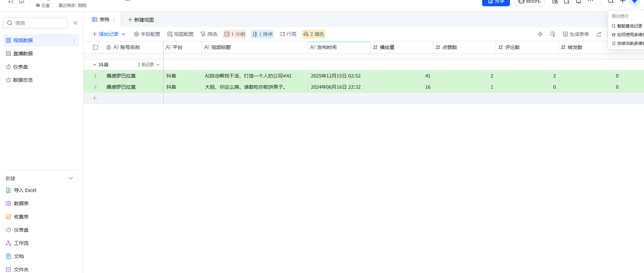Open the 表格 view tab's options dots

point(114,19)
